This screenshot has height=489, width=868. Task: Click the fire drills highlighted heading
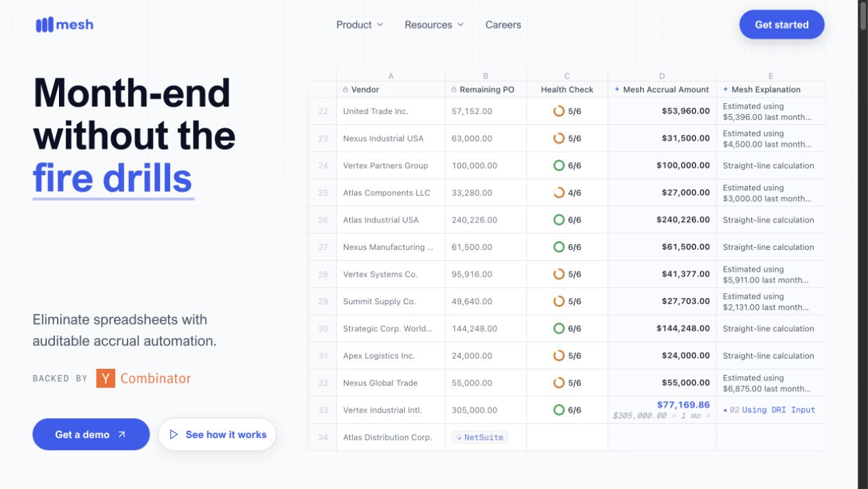tap(113, 179)
